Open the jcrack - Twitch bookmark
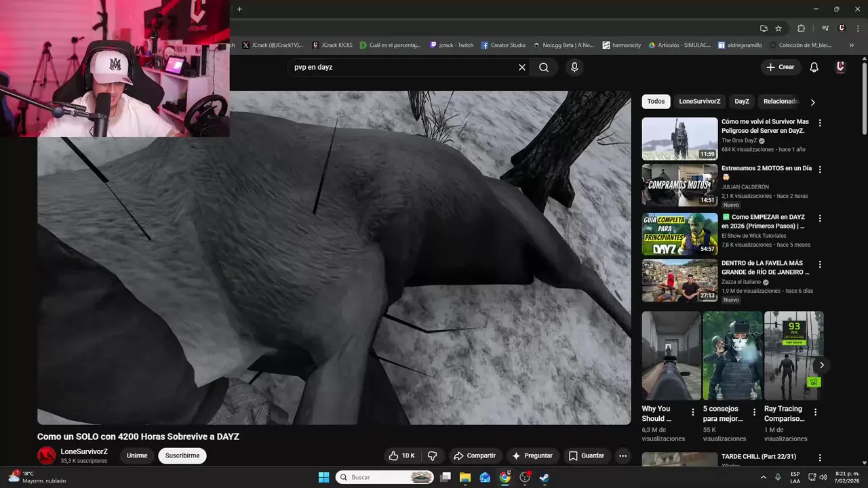The width and height of the screenshot is (868, 488). click(x=452, y=45)
